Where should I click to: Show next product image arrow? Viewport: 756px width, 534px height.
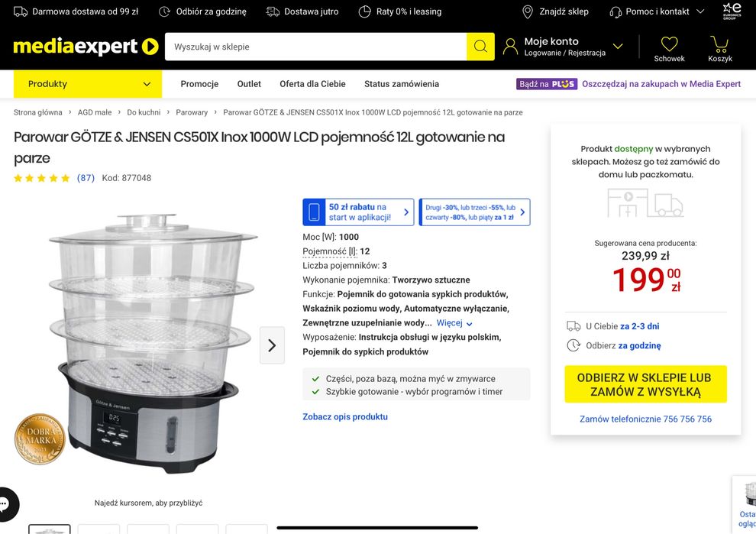tap(272, 345)
